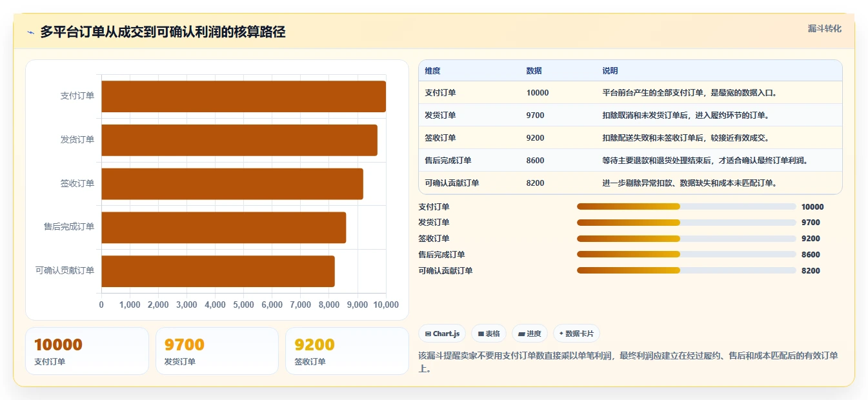Screen dimensions: 868x400
Task: Click the description starting 等待主要退款和退货处理结束后
Action: pyautogui.click(x=707, y=160)
